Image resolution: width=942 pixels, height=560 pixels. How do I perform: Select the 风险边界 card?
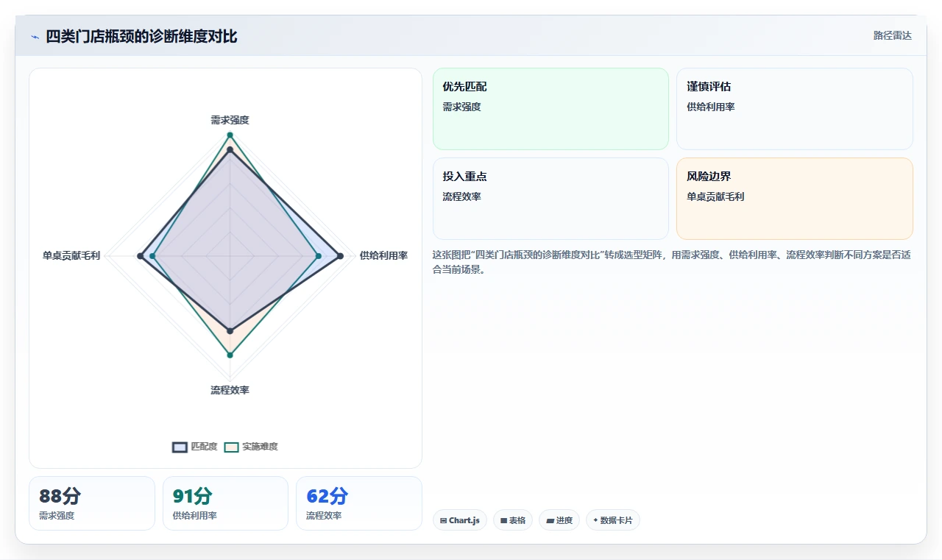click(x=794, y=199)
